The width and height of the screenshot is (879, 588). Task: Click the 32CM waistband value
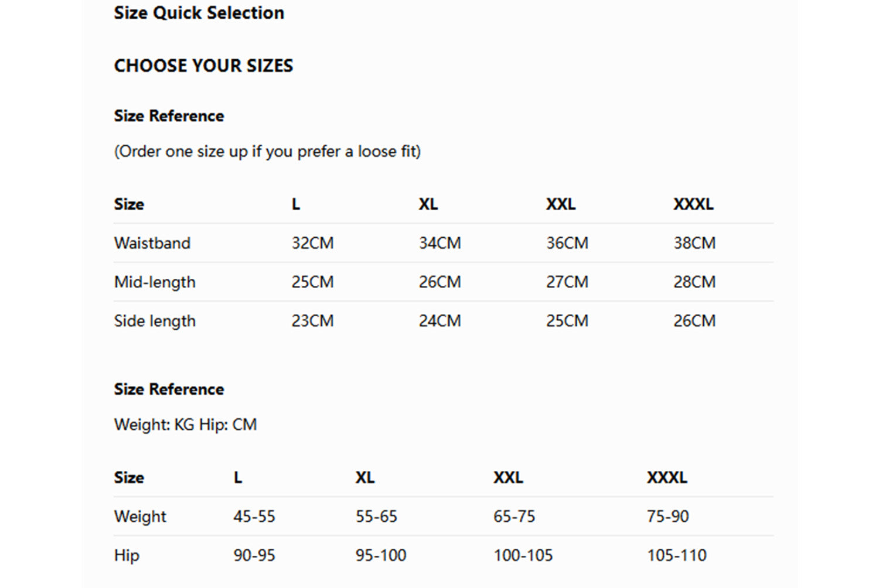312,243
